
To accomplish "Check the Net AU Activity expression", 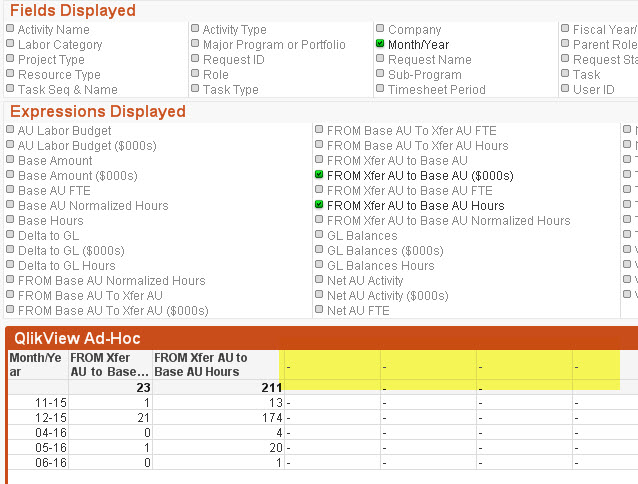I will coord(319,281).
